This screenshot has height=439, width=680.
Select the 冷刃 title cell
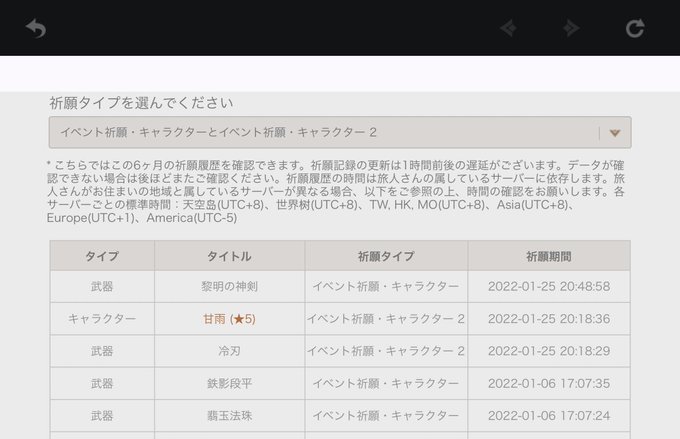229,351
